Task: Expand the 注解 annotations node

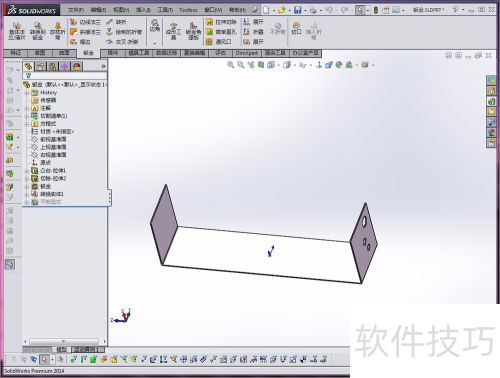Action: point(27,108)
